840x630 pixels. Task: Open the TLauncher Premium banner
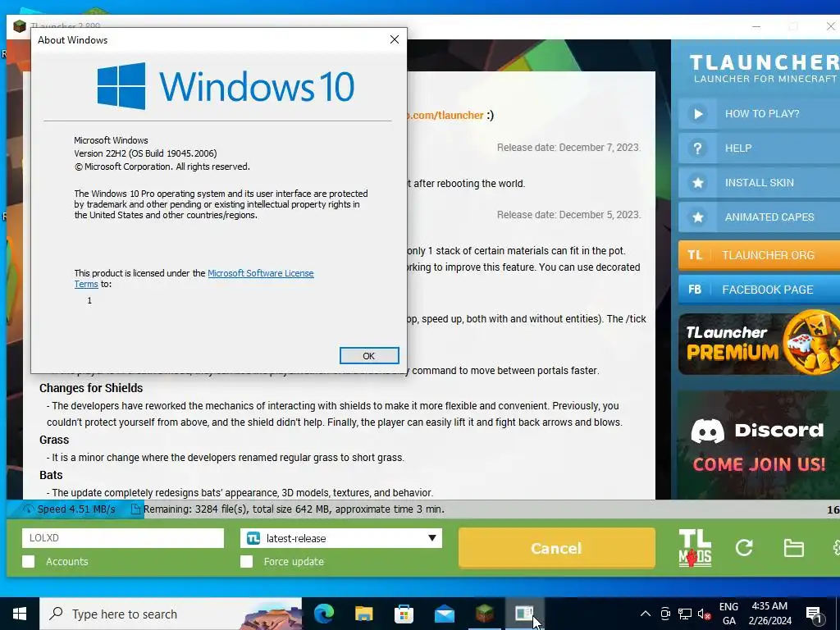759,344
